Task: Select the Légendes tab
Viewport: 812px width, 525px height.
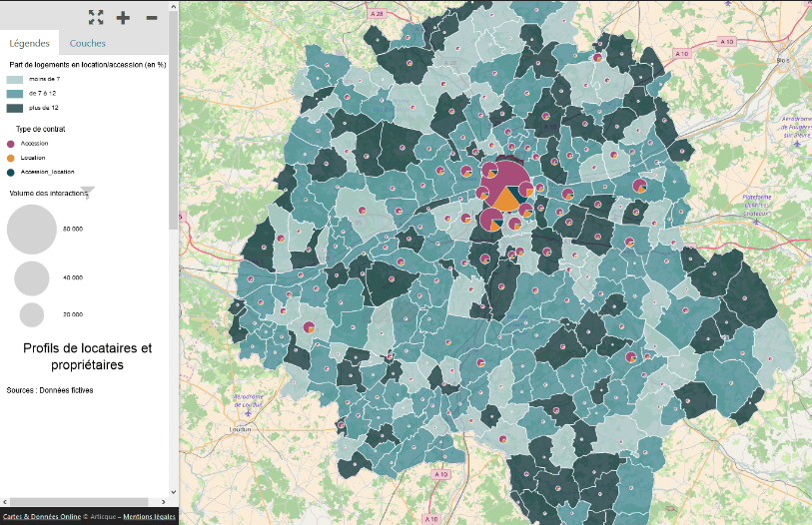Action: [30, 44]
